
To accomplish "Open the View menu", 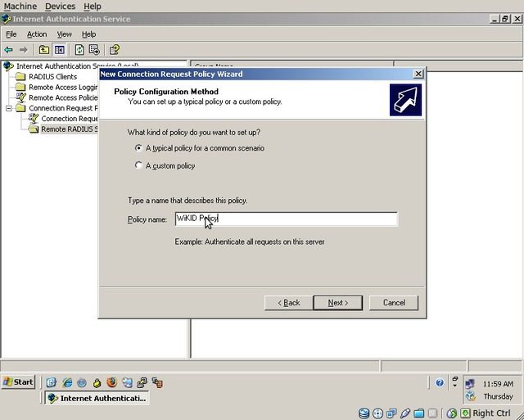I will coord(64,34).
